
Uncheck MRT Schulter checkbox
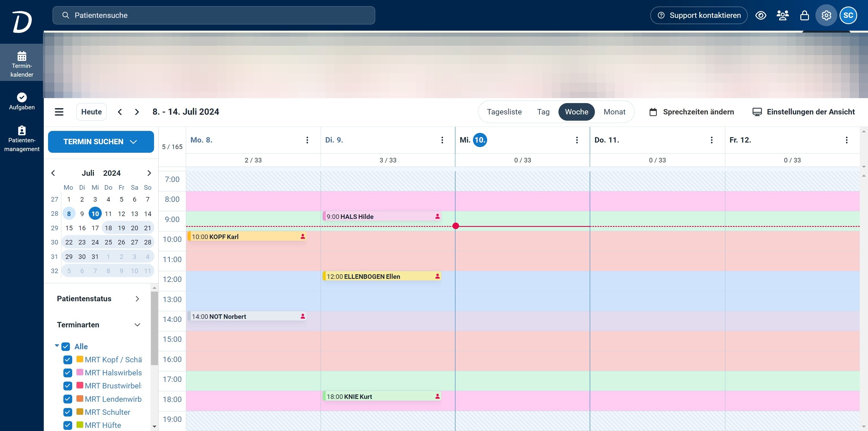tap(68, 412)
